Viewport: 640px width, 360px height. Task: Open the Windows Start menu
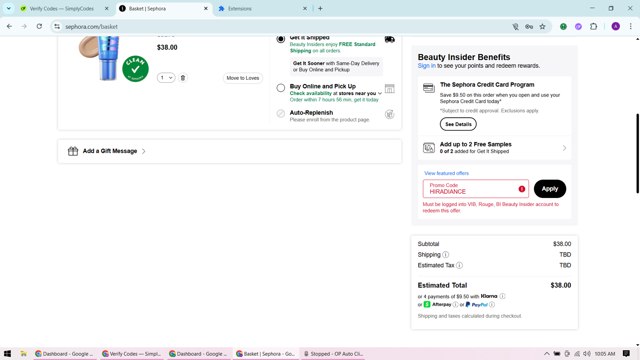pos(7,353)
